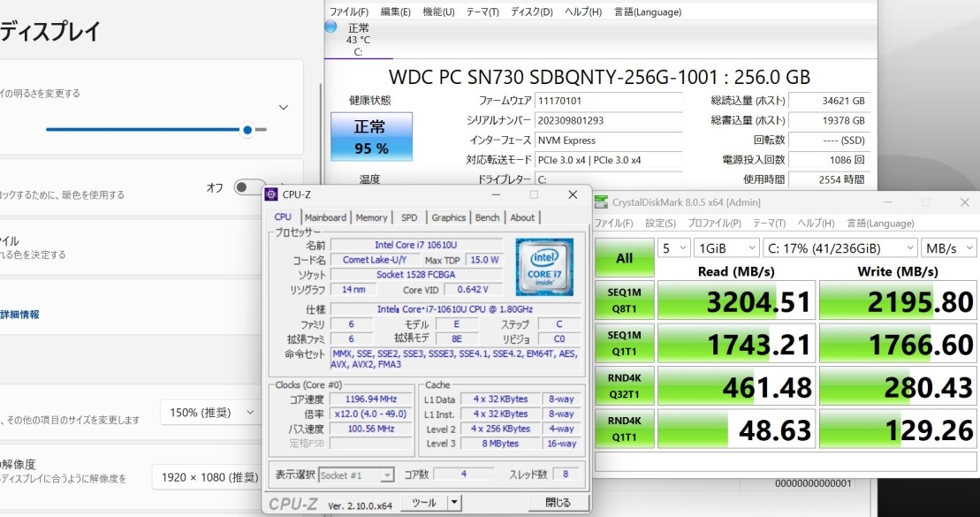Click the All benchmark button
The width and height of the screenshot is (980, 517).
(x=625, y=258)
